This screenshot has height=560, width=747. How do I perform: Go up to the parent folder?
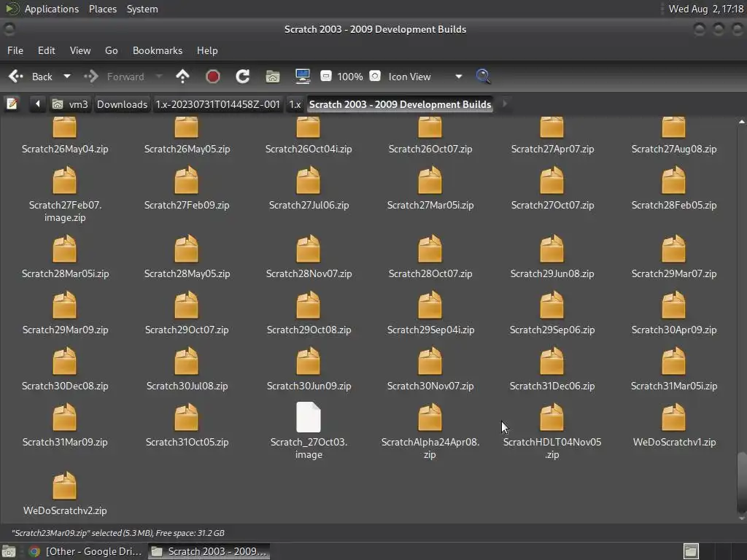[182, 76]
